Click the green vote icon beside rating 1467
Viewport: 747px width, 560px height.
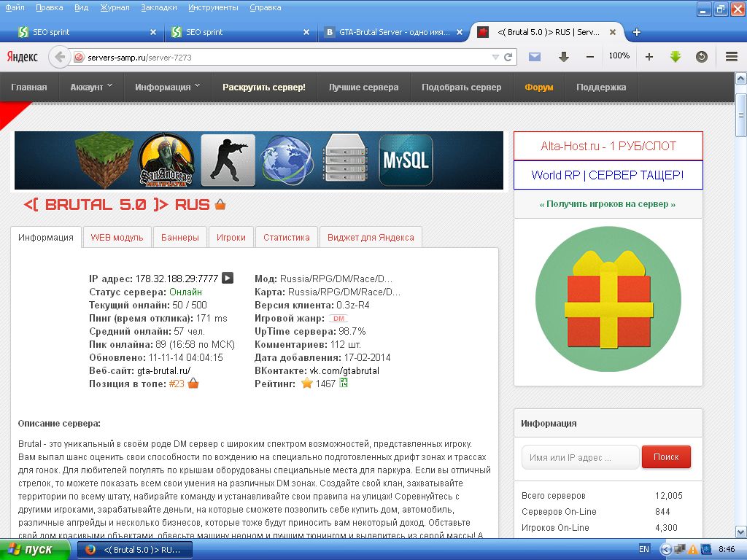(x=344, y=383)
